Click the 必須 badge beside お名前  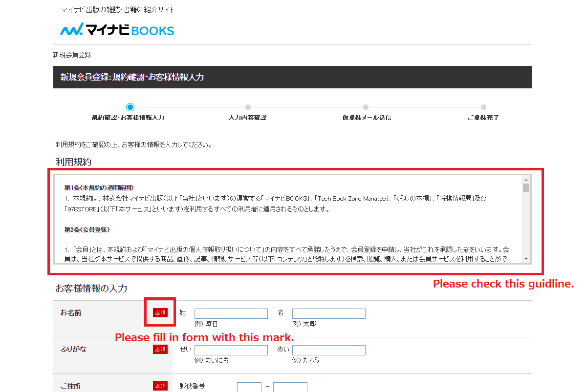[160, 312]
